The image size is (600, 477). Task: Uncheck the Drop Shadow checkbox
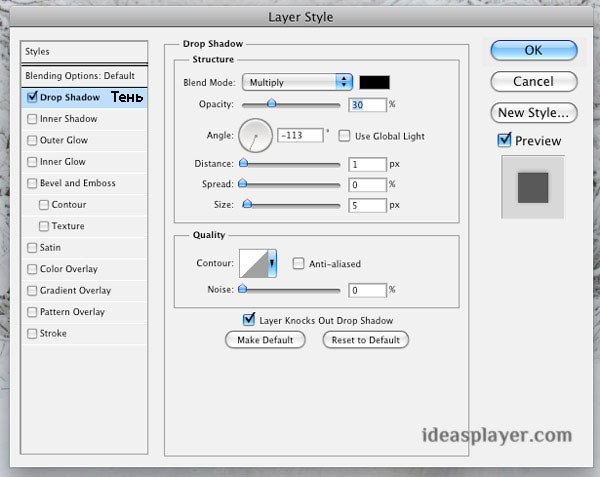tap(32, 97)
